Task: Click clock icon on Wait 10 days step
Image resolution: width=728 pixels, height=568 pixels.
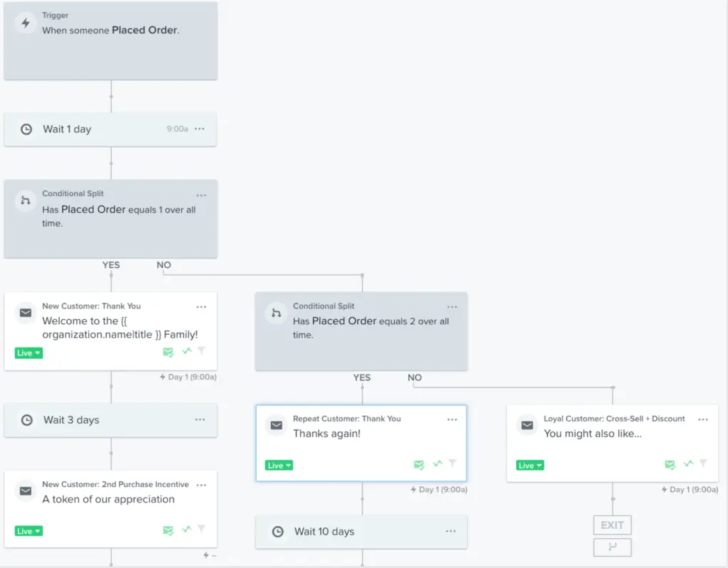Action: pyautogui.click(x=278, y=532)
